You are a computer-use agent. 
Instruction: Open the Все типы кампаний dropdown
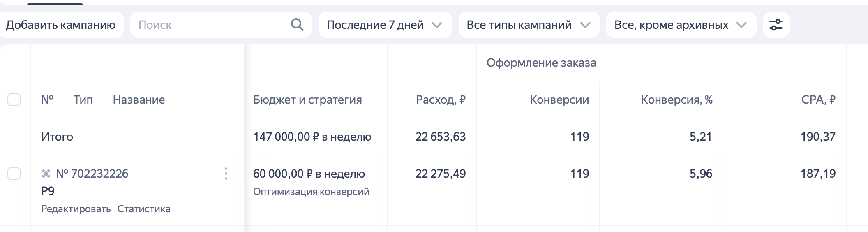tap(529, 25)
